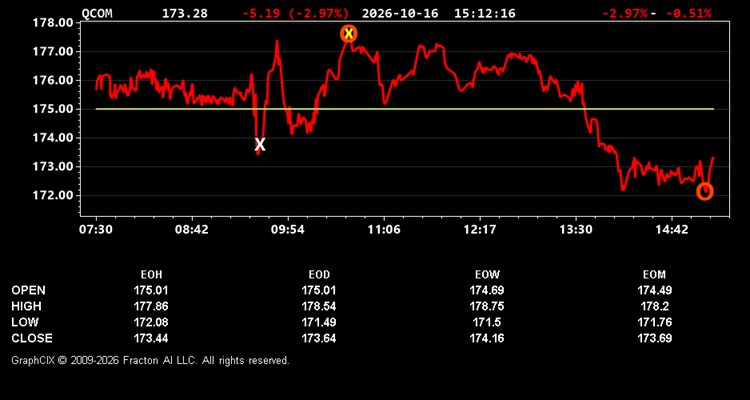The height and width of the screenshot is (400, 750).
Task: Click the HIGH row label
Action: click(x=26, y=306)
